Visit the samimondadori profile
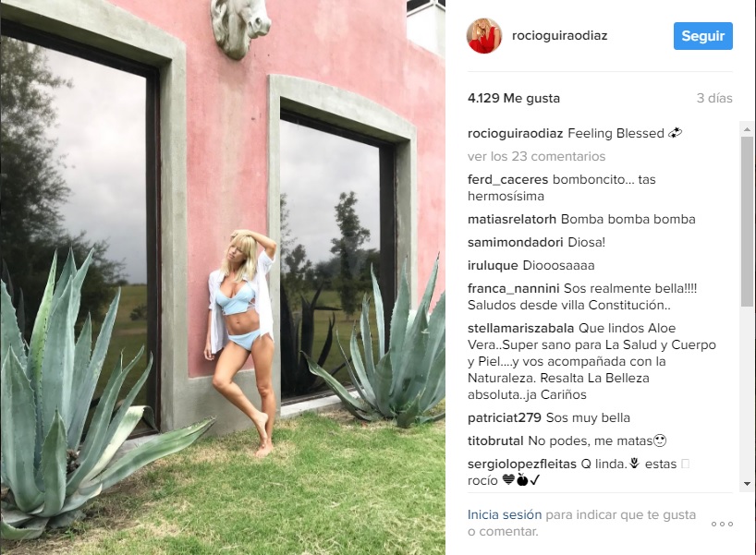The image size is (756, 555). click(x=515, y=242)
